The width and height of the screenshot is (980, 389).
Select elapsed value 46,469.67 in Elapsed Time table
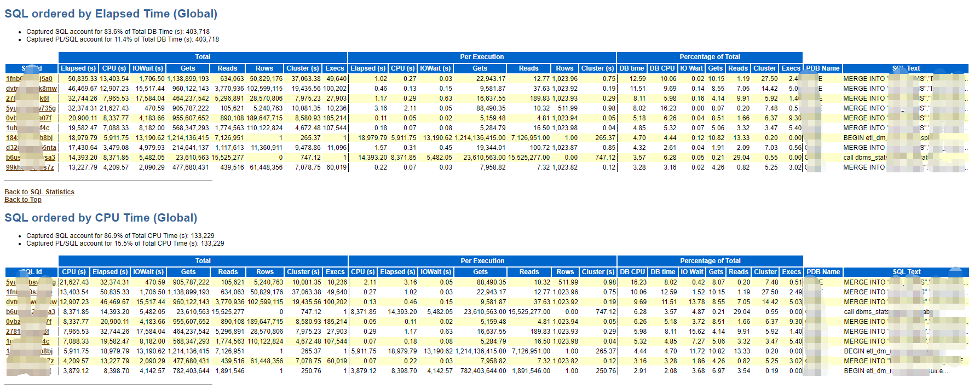[x=83, y=89]
